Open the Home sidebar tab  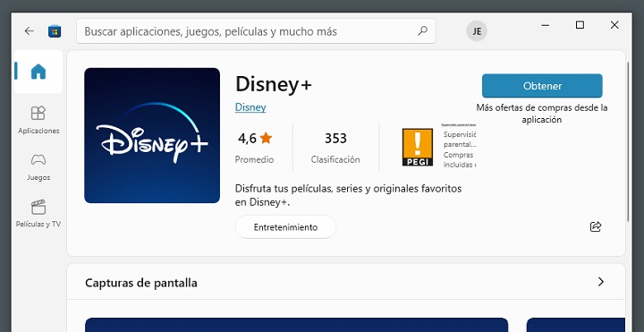click(x=38, y=72)
